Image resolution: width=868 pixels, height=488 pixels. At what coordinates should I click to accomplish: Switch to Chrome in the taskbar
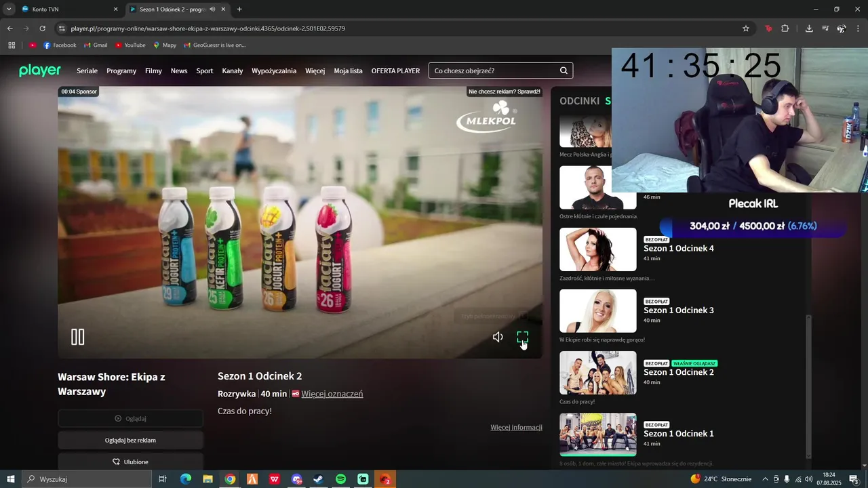(230, 479)
